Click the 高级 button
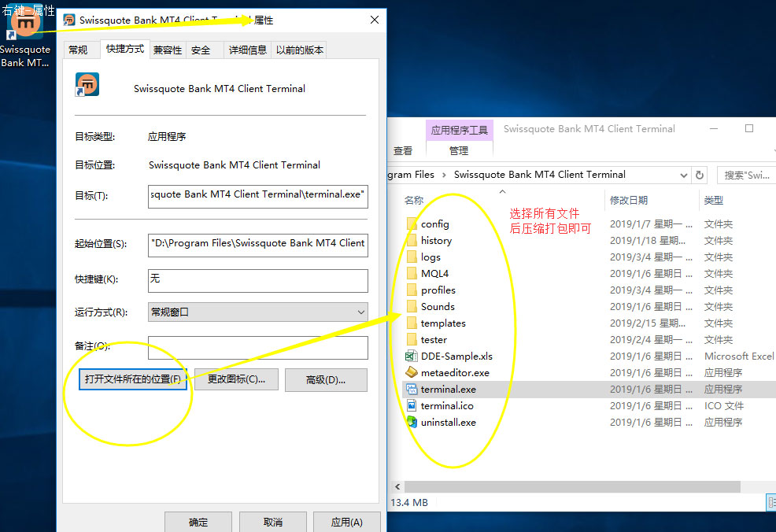 [x=326, y=380]
